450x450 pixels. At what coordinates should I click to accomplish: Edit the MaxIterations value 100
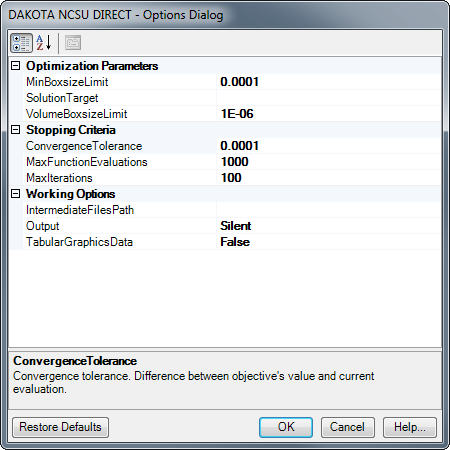329,178
